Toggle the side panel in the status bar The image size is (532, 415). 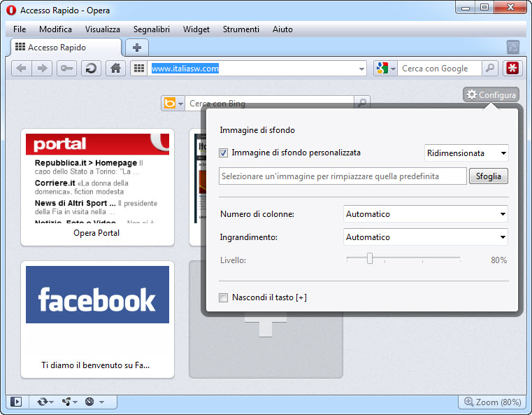(16, 402)
